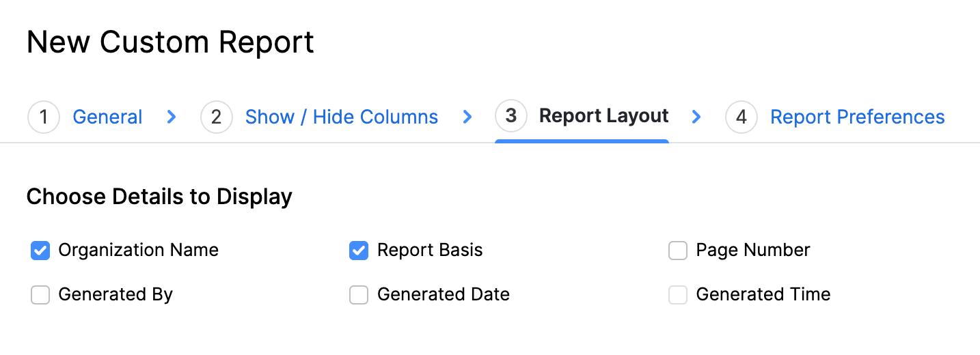
Task: Click the step 1 circle icon
Action: coord(44,117)
